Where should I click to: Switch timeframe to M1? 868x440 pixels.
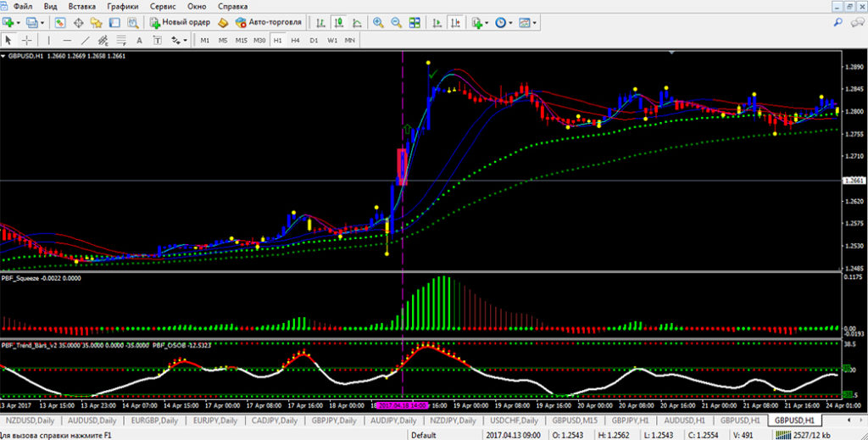[205, 41]
